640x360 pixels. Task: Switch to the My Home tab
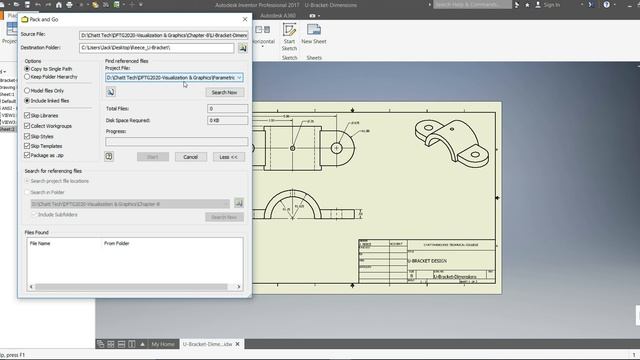[163, 344]
